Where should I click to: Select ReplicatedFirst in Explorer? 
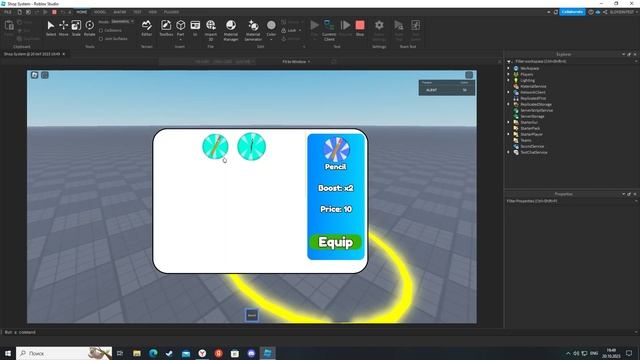pos(533,98)
